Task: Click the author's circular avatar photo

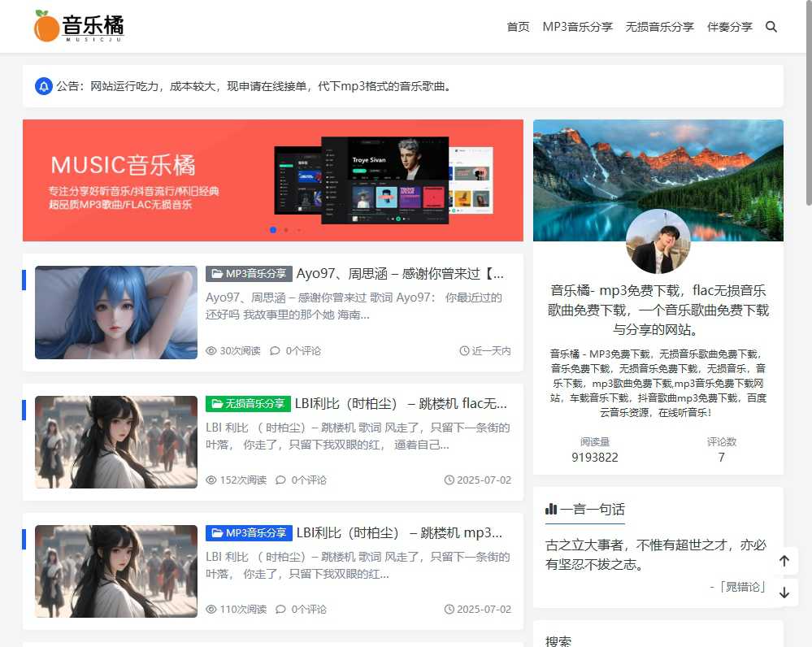Action: point(658,241)
